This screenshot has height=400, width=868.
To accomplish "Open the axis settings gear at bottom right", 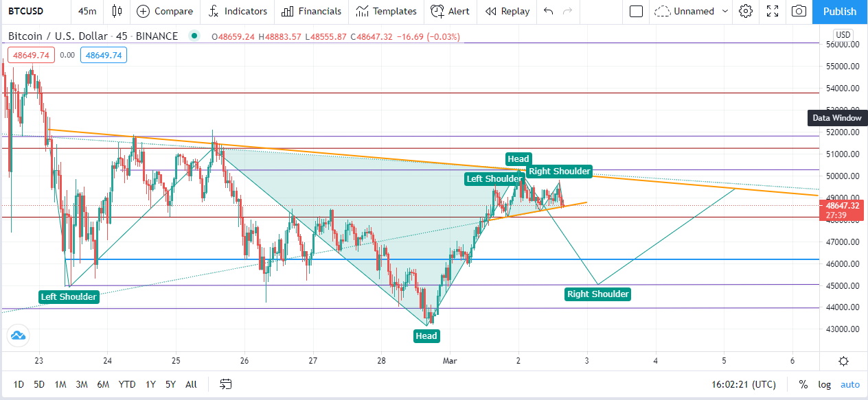I will point(843,362).
